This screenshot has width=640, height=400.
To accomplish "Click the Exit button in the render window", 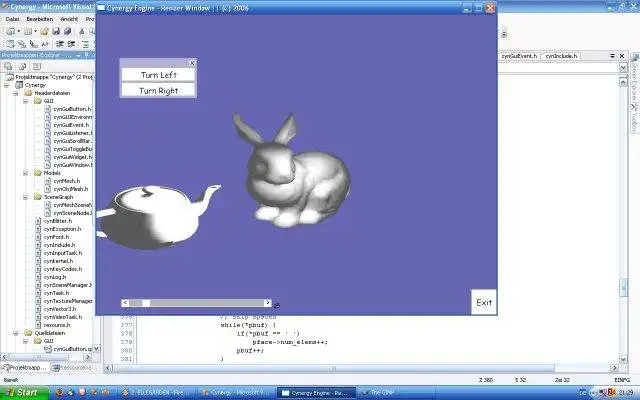I will [x=484, y=302].
